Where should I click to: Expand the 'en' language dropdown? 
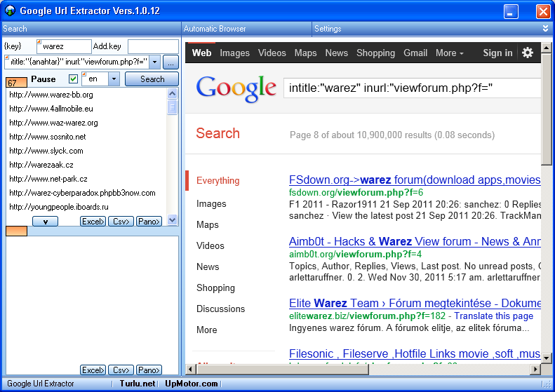pyautogui.click(x=114, y=79)
